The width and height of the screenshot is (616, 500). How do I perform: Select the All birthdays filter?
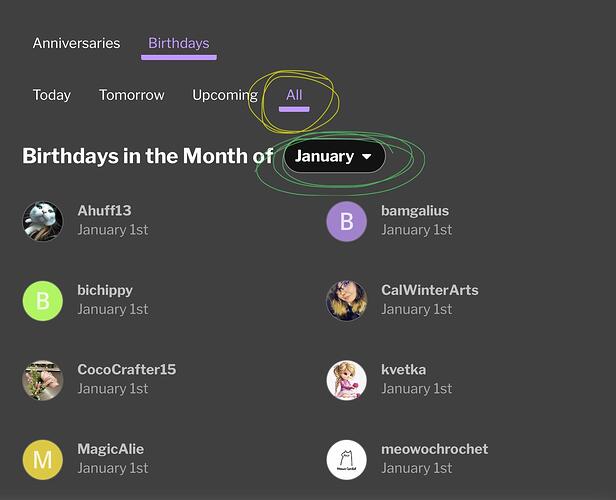coord(294,95)
